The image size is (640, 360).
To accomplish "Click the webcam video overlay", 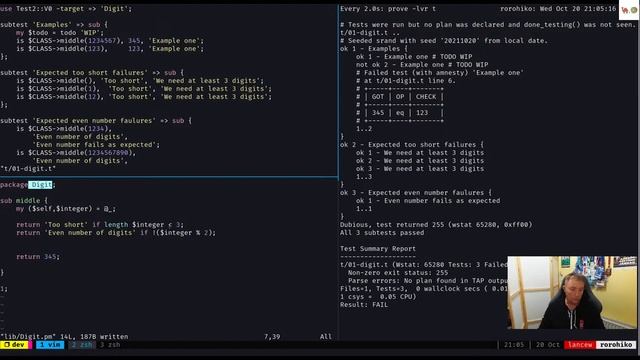I will coord(572,292).
